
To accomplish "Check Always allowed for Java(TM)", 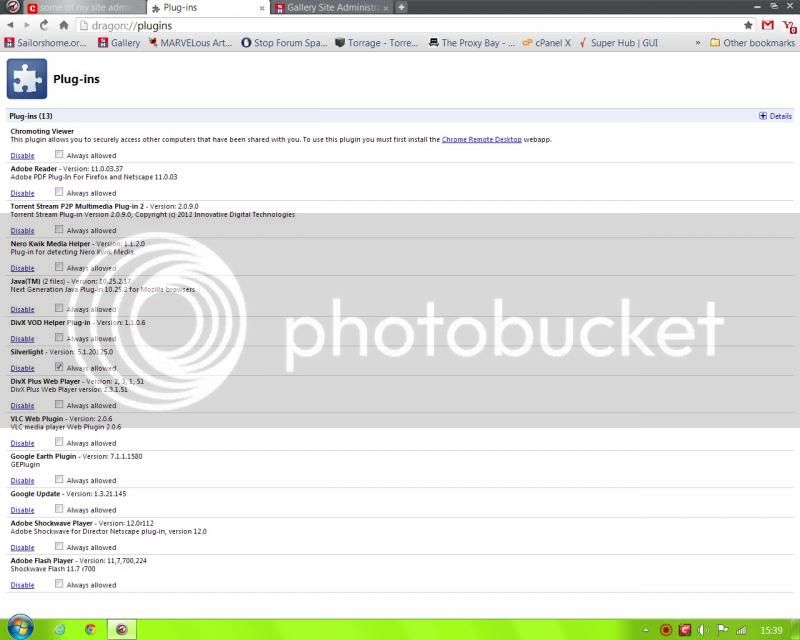I will point(59,308).
